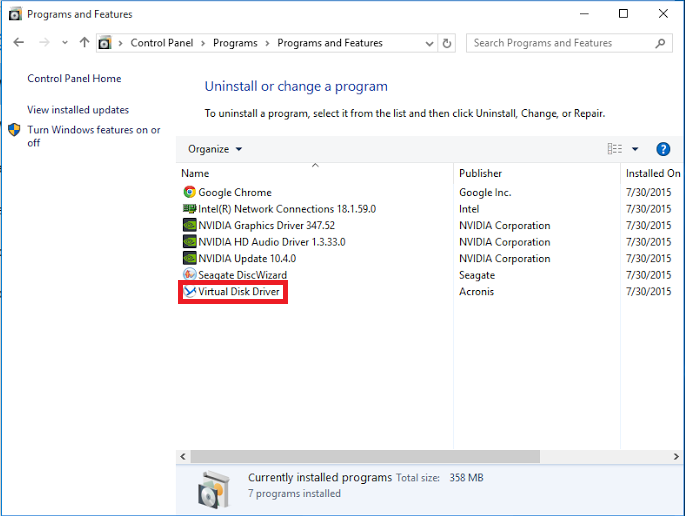This screenshot has width=686, height=517.
Task: Click the horizontal scrollbar thumb
Action: click(365, 457)
